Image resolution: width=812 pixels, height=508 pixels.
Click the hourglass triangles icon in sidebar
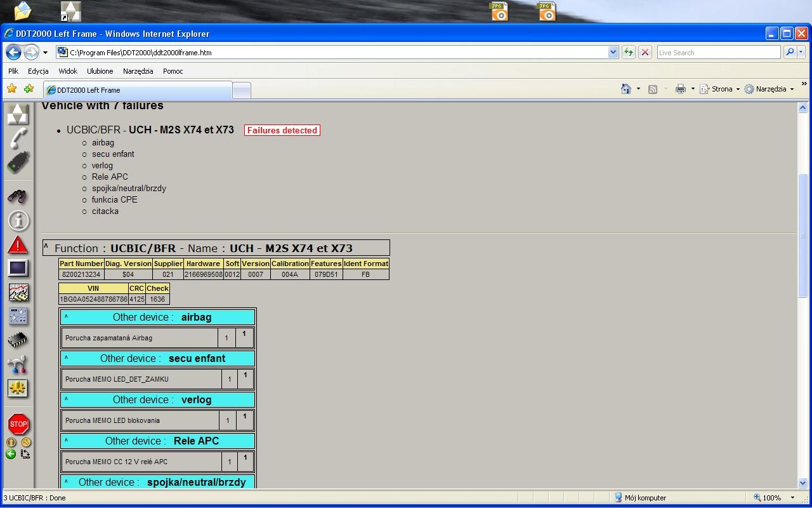(18, 114)
